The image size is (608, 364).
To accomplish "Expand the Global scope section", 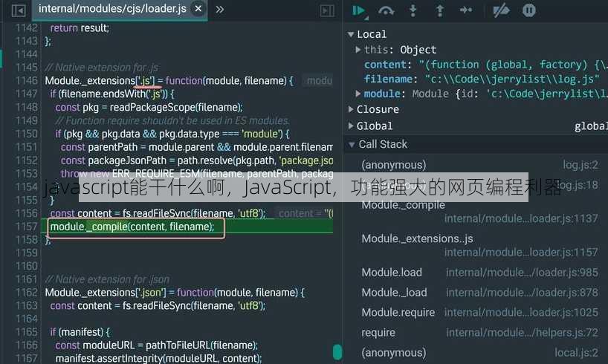I will 351,126.
